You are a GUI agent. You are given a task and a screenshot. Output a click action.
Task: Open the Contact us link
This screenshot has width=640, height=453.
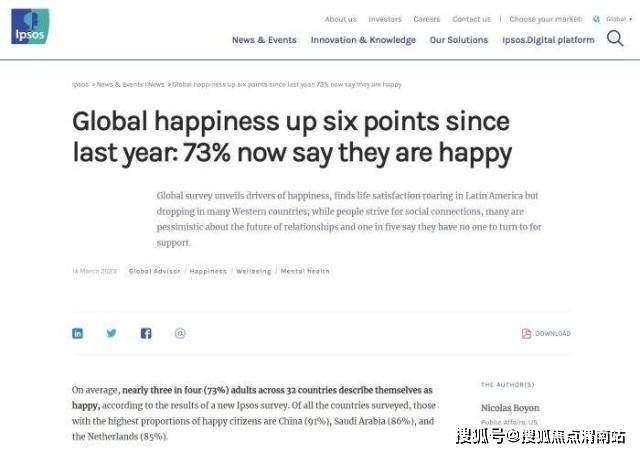coord(471,19)
